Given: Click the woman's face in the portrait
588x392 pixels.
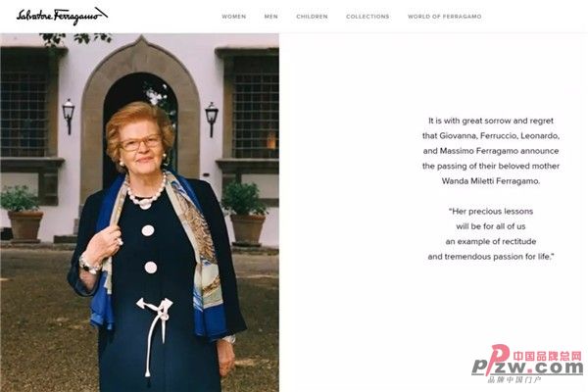Looking at the screenshot, I should tap(141, 144).
